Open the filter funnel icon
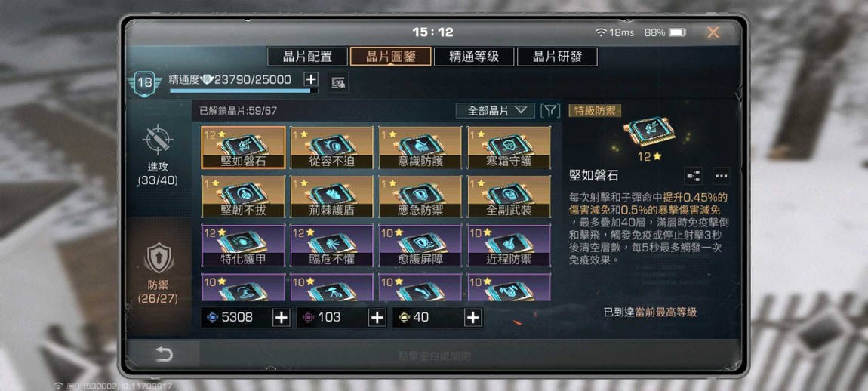 [549, 111]
